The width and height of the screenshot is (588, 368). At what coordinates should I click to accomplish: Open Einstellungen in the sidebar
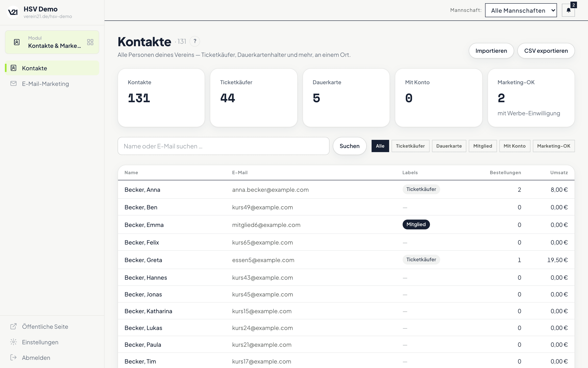click(x=52, y=342)
